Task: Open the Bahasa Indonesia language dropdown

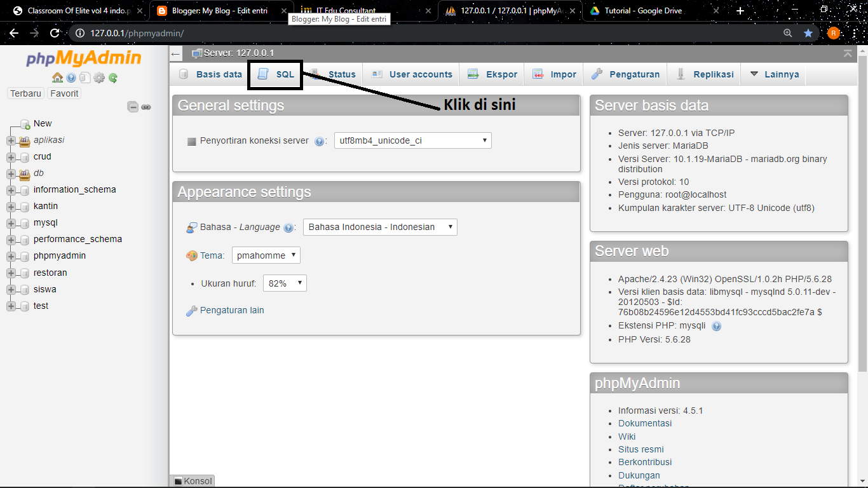Action: point(379,227)
